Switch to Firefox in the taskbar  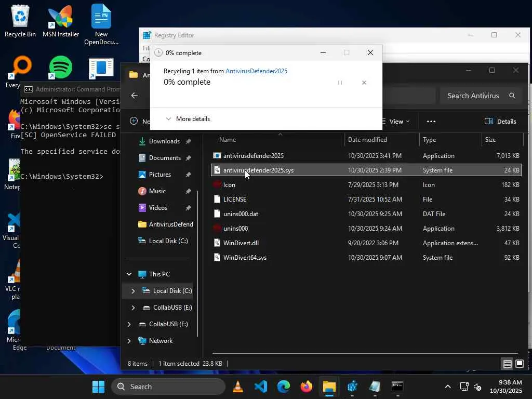[307, 387]
